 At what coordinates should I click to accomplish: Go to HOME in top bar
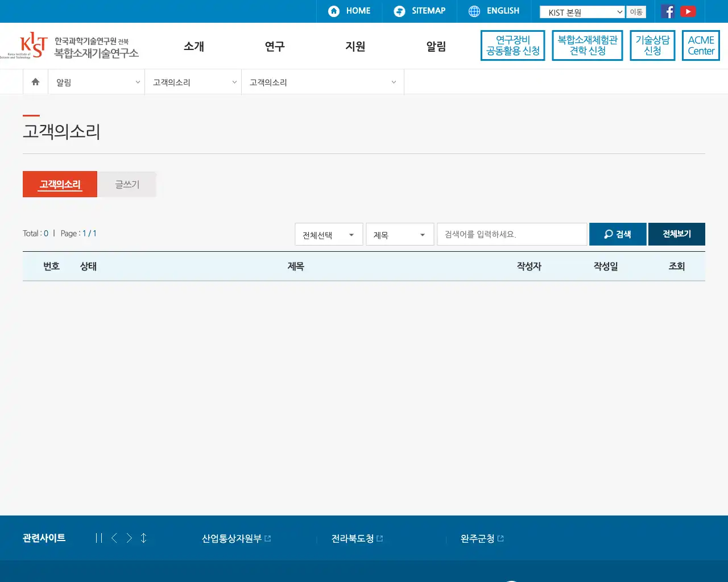(349, 11)
